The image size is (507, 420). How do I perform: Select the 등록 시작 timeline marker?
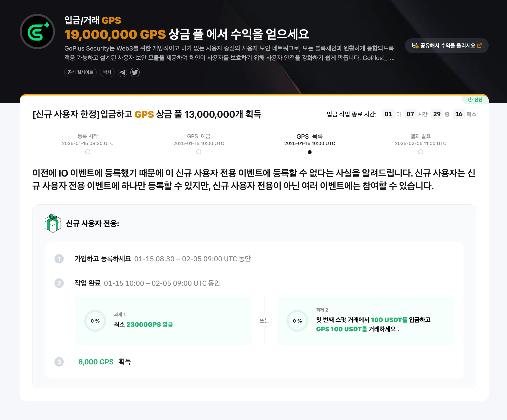click(88, 152)
